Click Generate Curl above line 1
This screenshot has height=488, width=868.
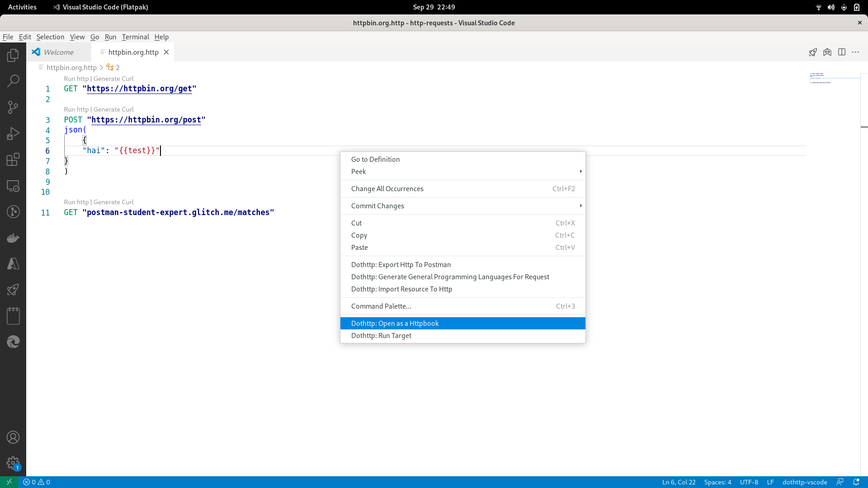tap(113, 79)
